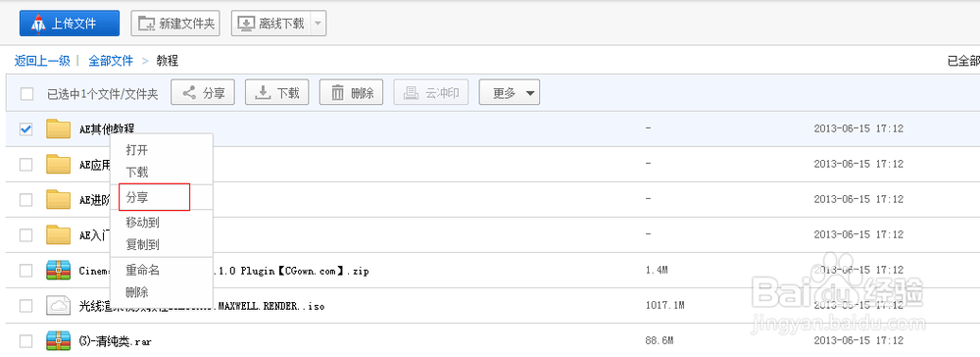Click the archive icon of (3)-清纯类.rar
This screenshot has width=980, height=357.
click(59, 340)
